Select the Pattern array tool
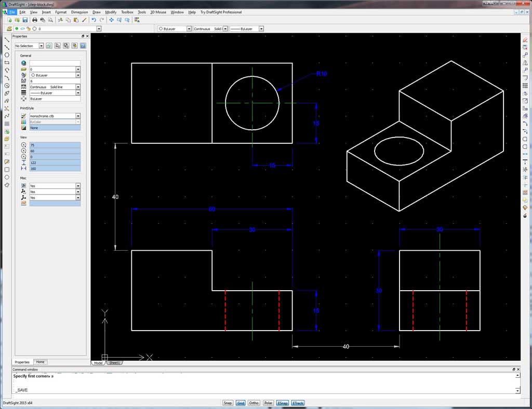 click(525, 86)
